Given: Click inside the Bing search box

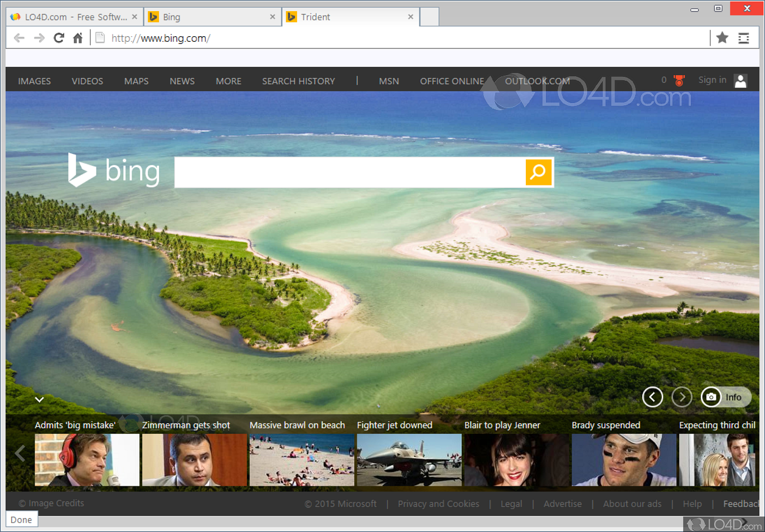Looking at the screenshot, I should point(346,173).
